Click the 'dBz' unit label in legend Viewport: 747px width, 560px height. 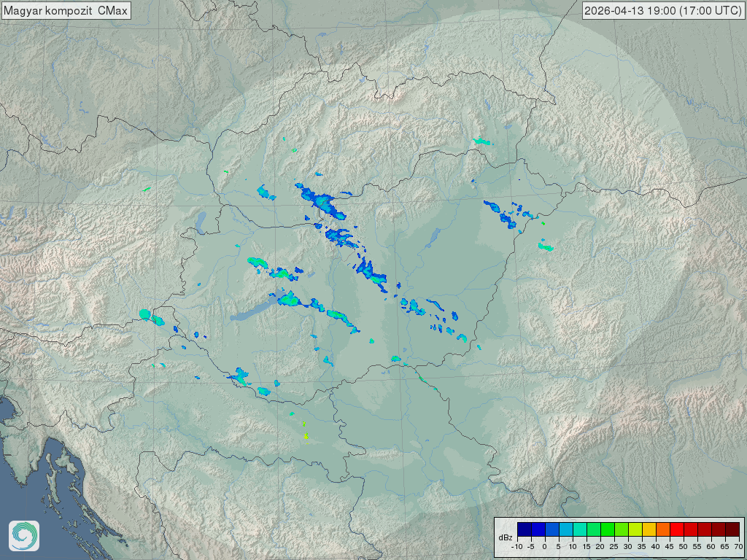505,537
